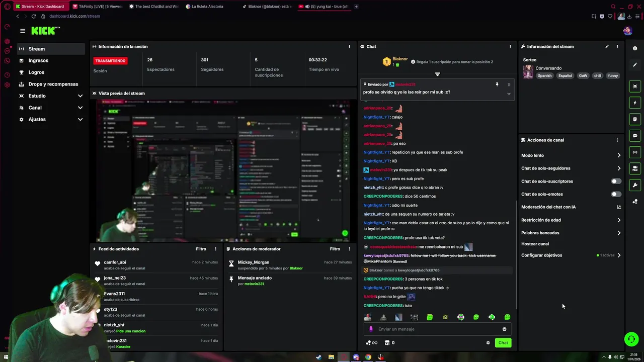Click mclovin231 link under Mensaje anclado
The width and height of the screenshot is (644, 362).
click(x=254, y=284)
